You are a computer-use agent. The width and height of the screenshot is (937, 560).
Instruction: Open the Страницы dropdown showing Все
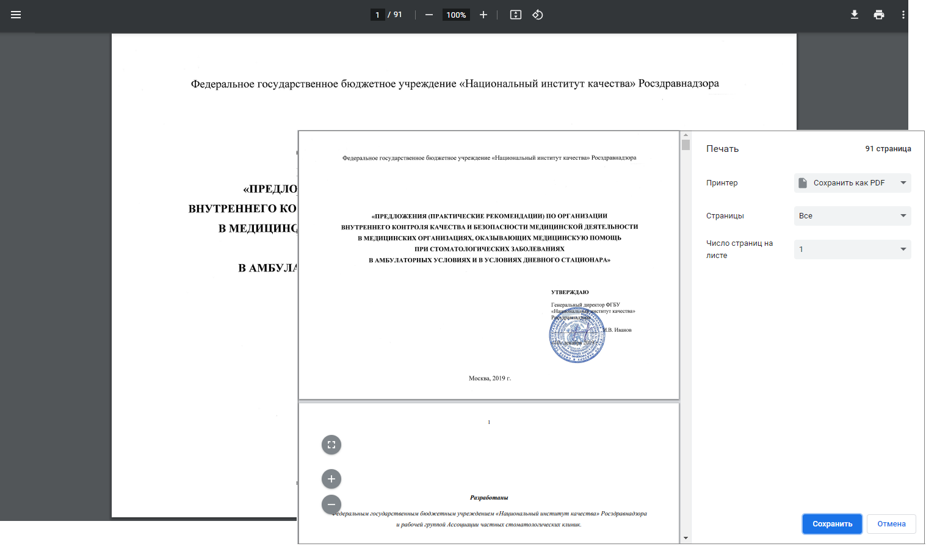(852, 216)
